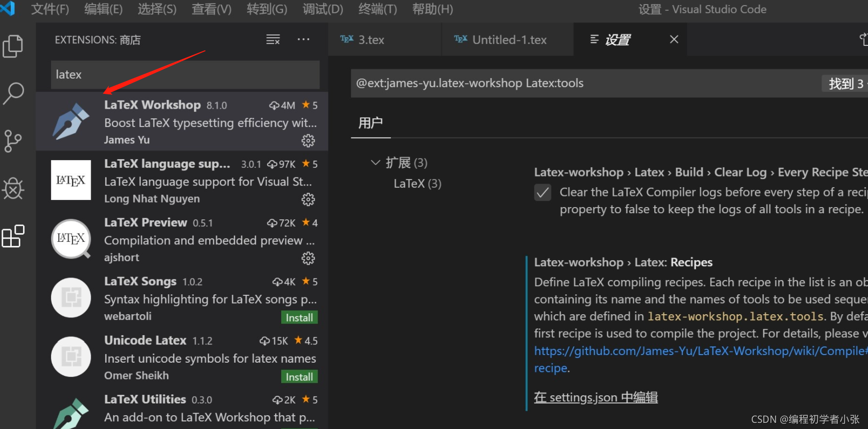Open 在 settings.json 中编辑 link
Image resolution: width=868 pixels, height=429 pixels.
[596, 397]
